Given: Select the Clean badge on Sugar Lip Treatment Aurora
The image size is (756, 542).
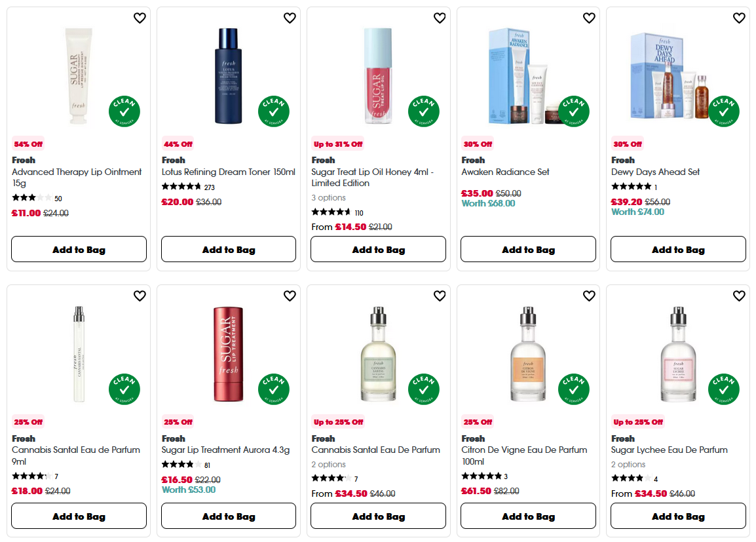Looking at the screenshot, I should pos(273,389).
